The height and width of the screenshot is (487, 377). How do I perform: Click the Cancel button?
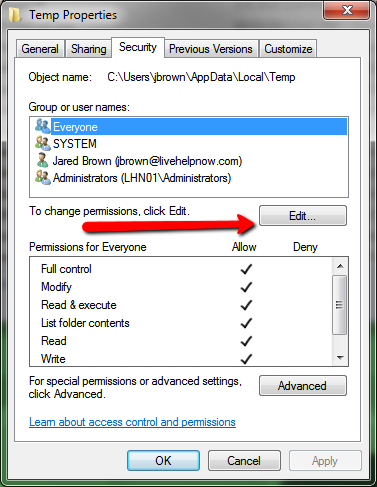click(244, 461)
